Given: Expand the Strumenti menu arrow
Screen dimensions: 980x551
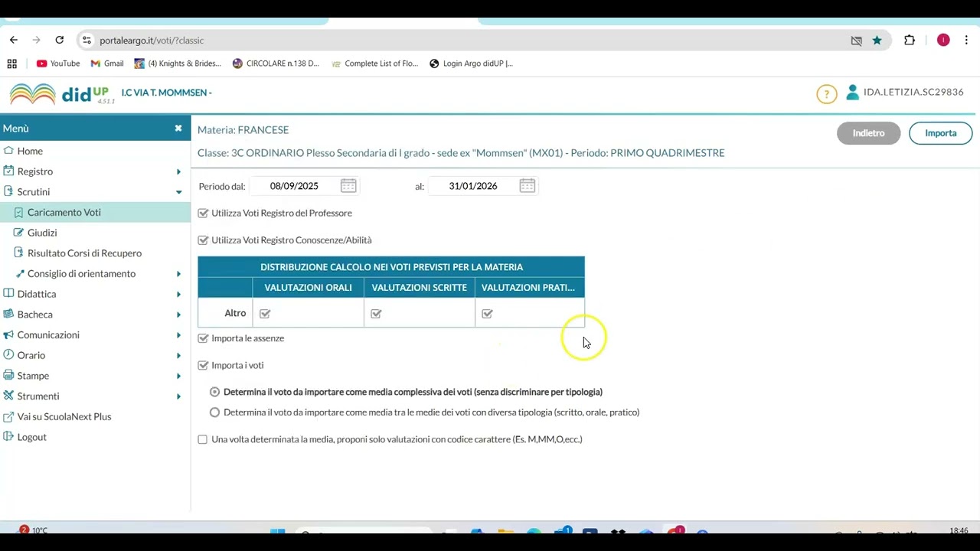Looking at the screenshot, I should click(x=178, y=396).
